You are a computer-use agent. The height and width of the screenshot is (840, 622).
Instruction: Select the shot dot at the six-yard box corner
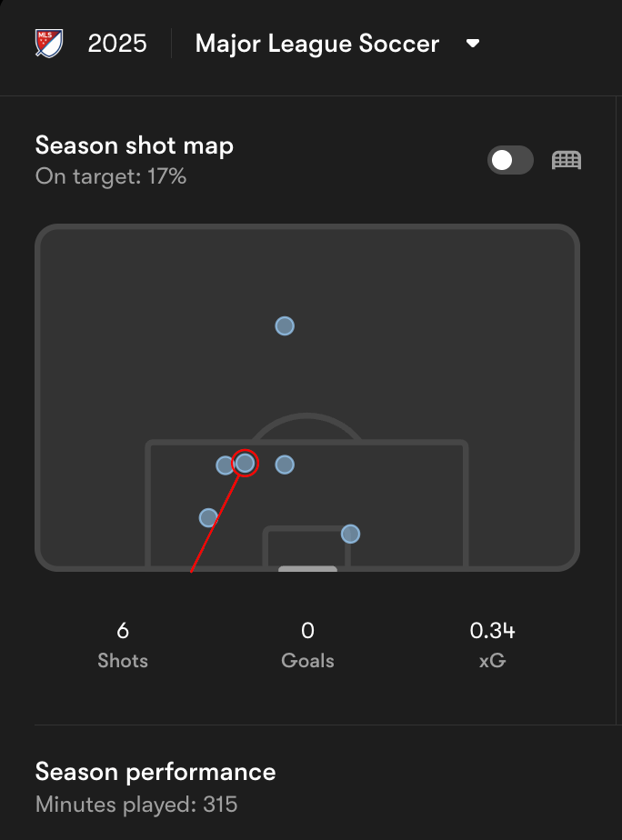(350, 534)
